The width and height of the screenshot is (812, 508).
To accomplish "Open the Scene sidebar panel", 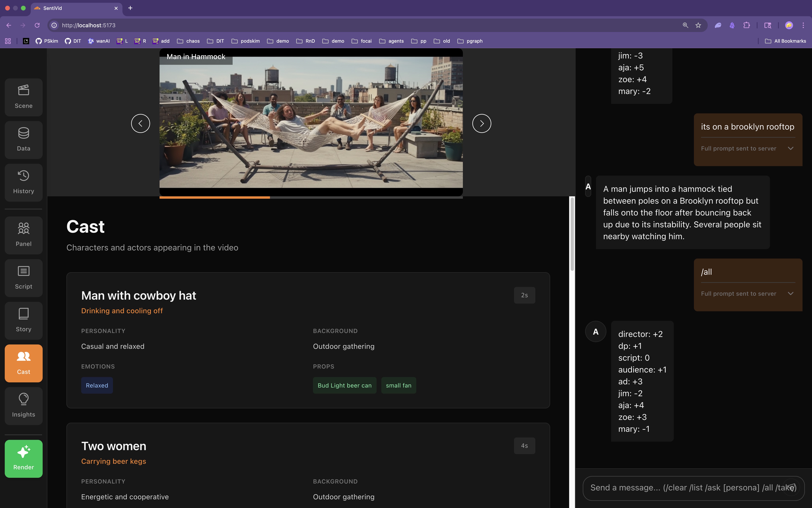I will [23, 97].
